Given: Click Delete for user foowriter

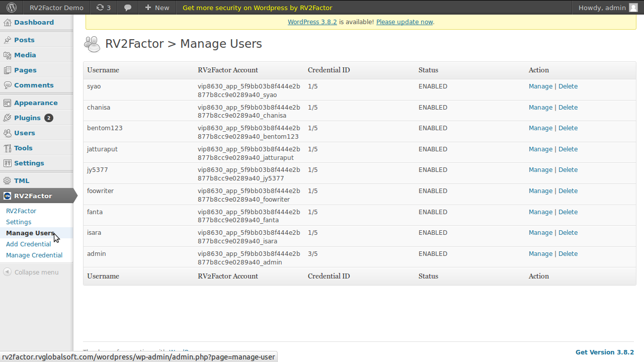Looking at the screenshot, I should point(568,191).
